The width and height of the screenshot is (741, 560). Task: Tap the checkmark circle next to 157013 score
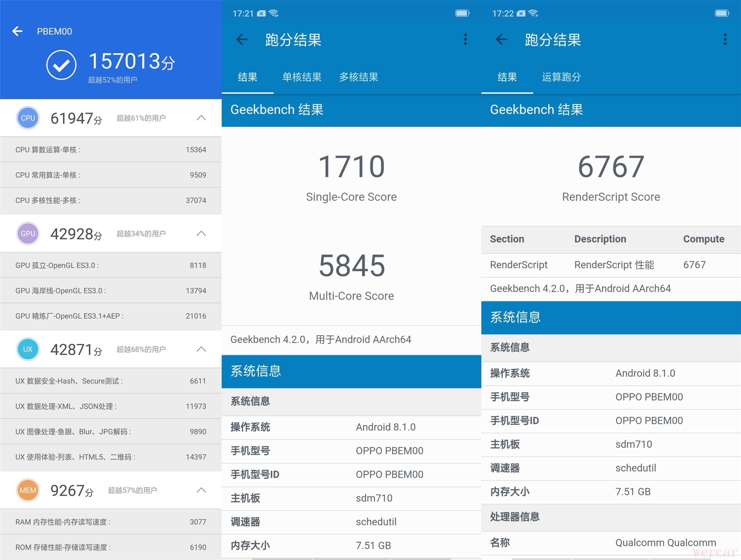[61, 65]
